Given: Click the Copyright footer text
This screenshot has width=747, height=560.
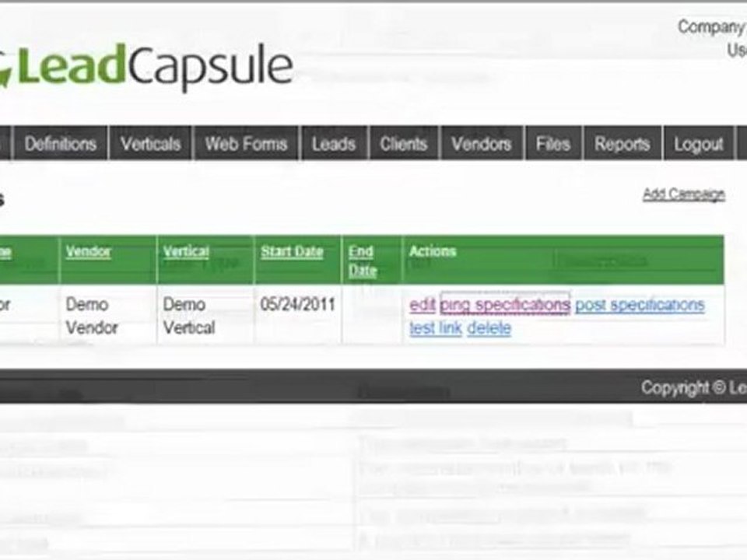Looking at the screenshot, I should pyautogui.click(x=693, y=388).
